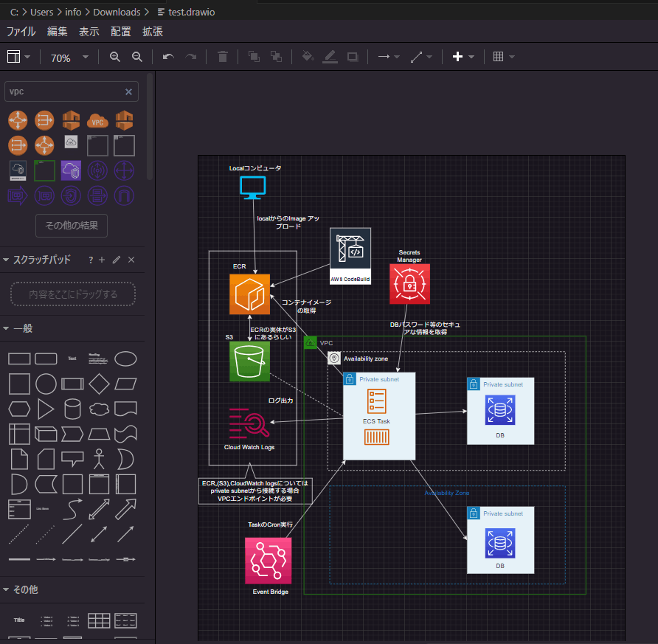Select the table grid shape in その他
This screenshot has height=644, width=658.
(x=99, y=620)
